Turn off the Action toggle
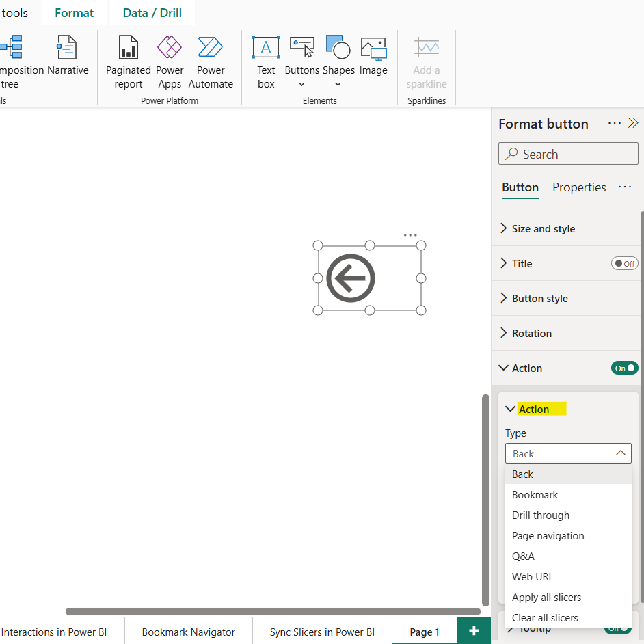Image resolution: width=644 pixels, height=644 pixels. click(x=624, y=368)
